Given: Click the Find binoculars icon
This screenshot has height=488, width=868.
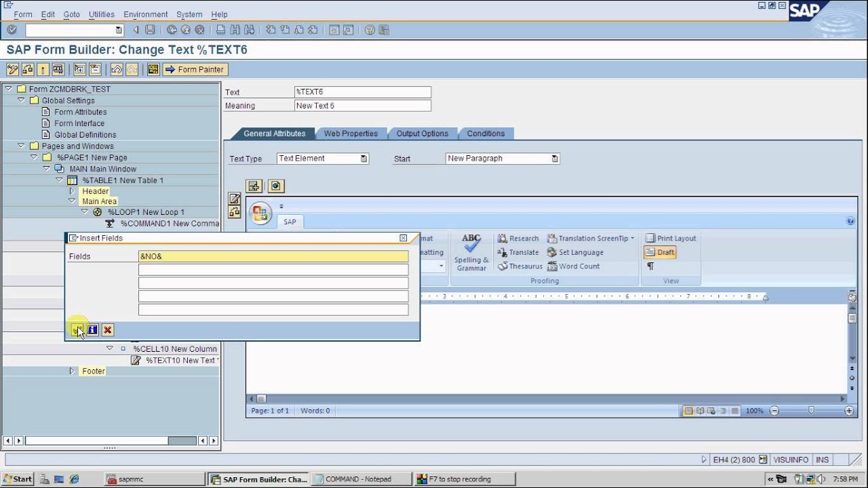Looking at the screenshot, I should 235,30.
